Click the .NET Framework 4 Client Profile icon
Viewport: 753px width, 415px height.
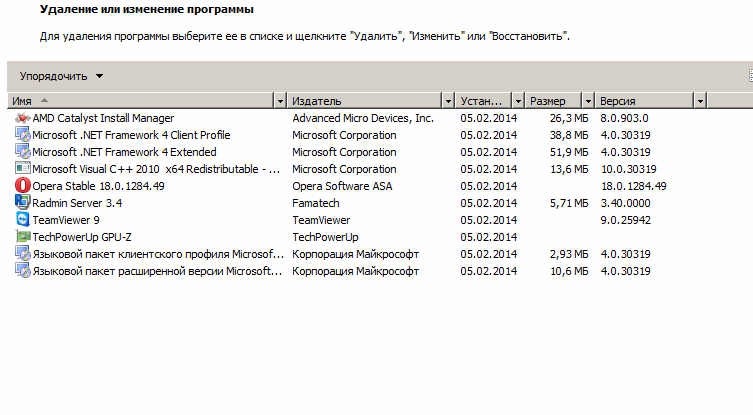(x=23, y=134)
